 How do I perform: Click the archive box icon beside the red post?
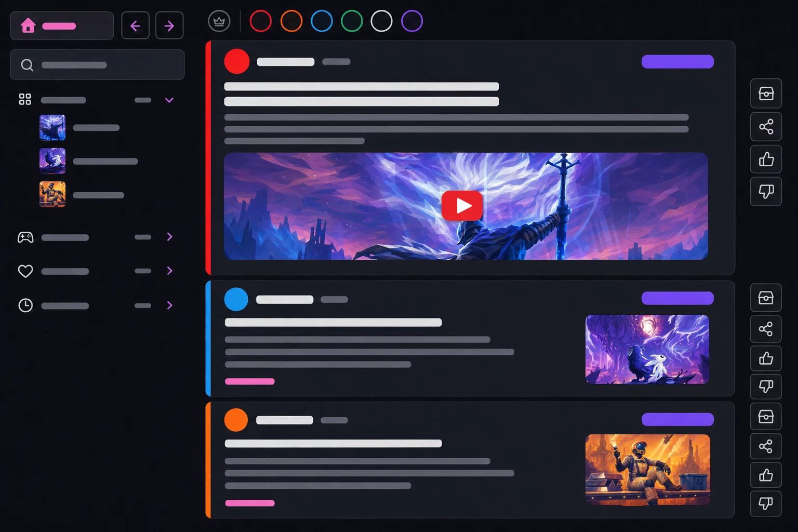(x=766, y=94)
